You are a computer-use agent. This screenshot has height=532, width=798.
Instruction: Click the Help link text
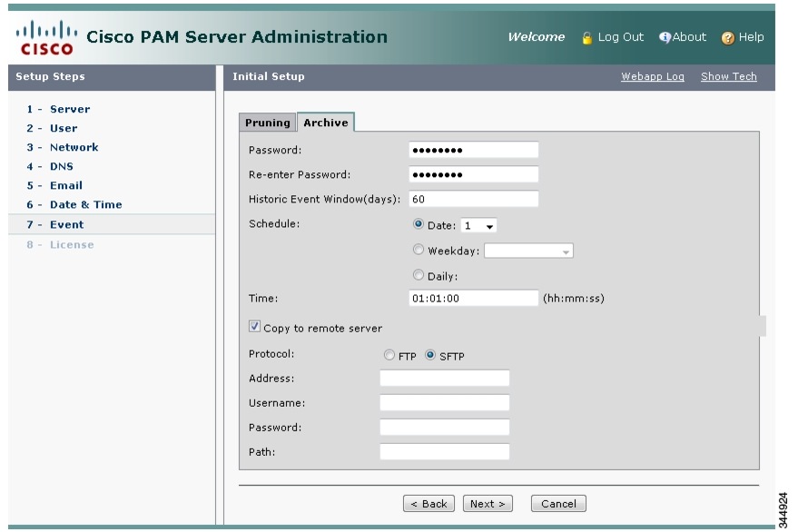pos(751,37)
